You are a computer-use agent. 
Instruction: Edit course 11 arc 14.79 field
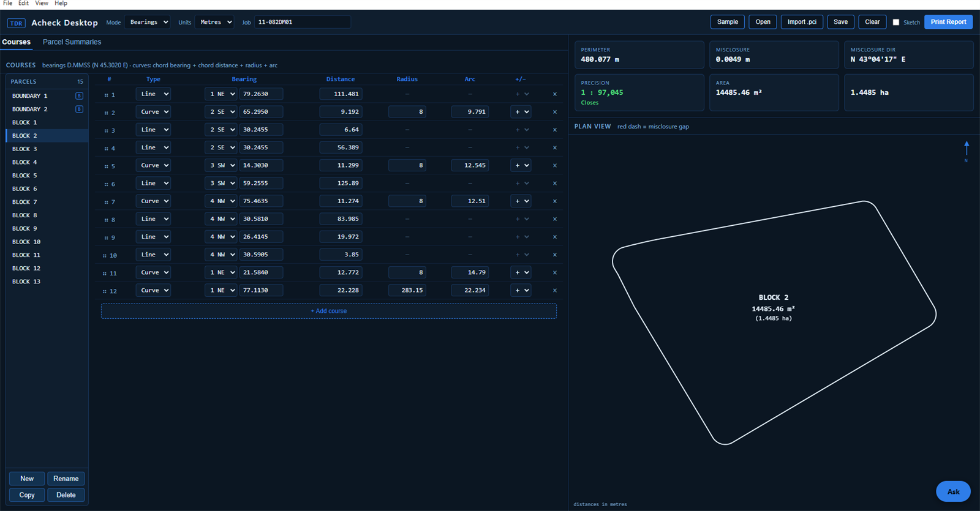point(470,273)
